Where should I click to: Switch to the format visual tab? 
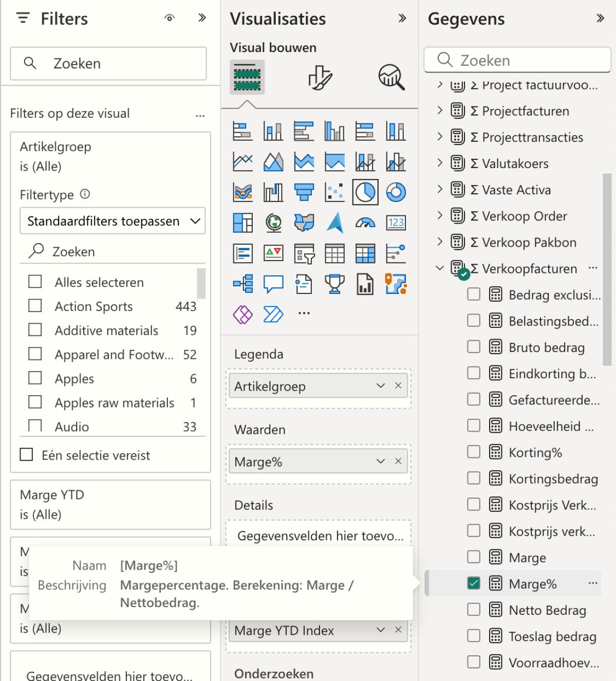tap(320, 78)
